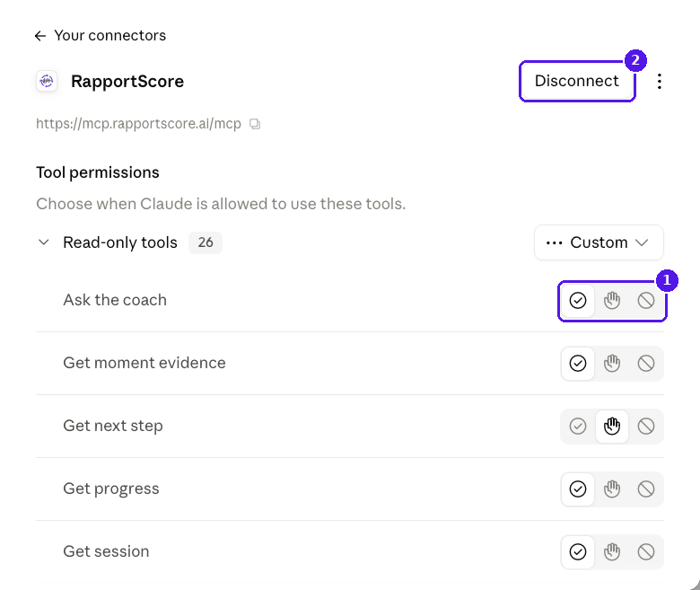The height and width of the screenshot is (590, 700).
Task: Always allow Get session
Action: pos(578,552)
